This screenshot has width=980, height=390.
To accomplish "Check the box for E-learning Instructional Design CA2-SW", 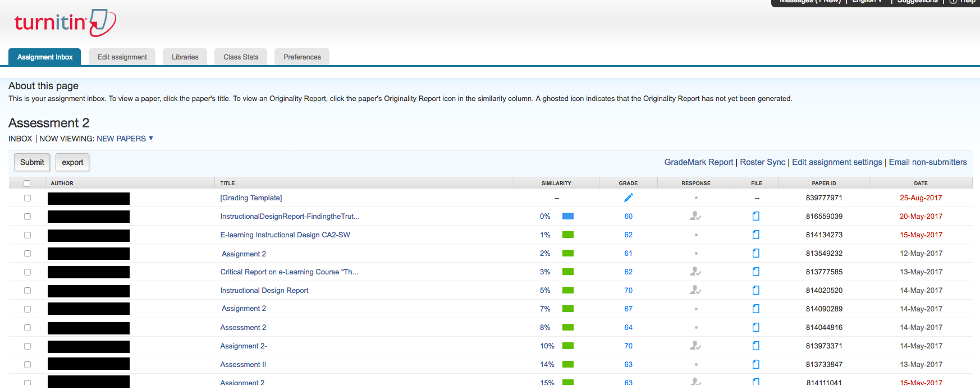I will [x=28, y=235].
